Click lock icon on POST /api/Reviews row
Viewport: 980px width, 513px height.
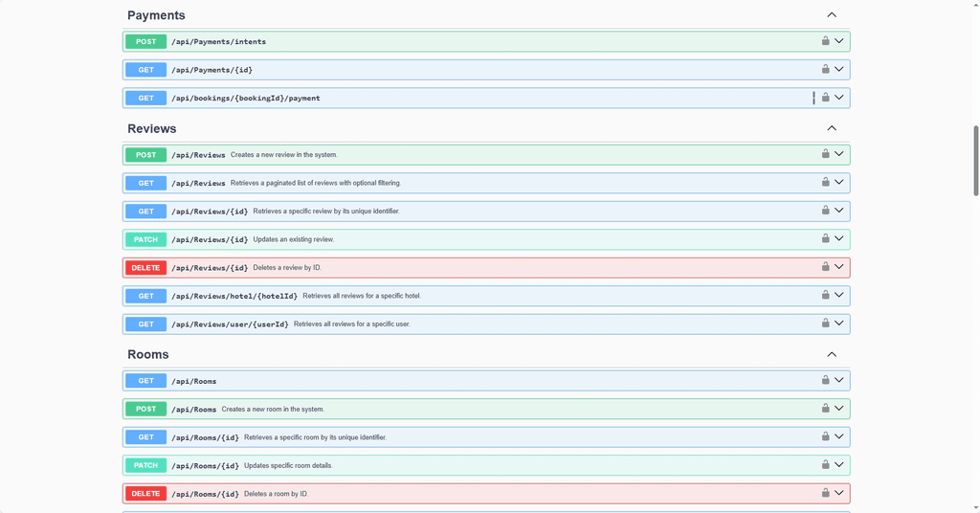[825, 154]
